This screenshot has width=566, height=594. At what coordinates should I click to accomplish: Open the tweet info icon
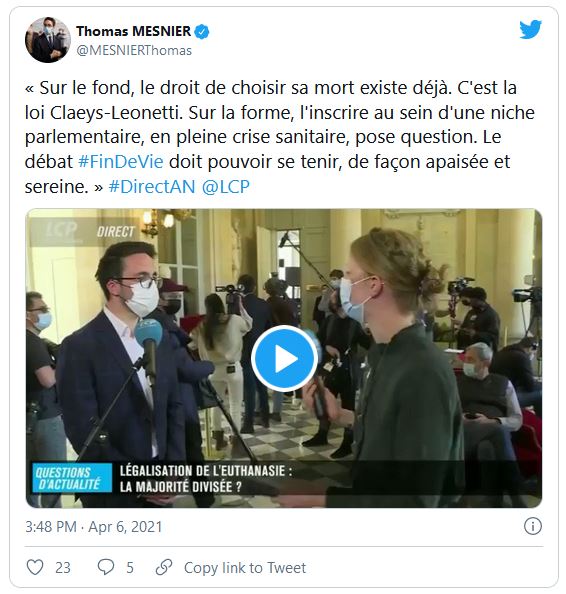[x=533, y=526]
